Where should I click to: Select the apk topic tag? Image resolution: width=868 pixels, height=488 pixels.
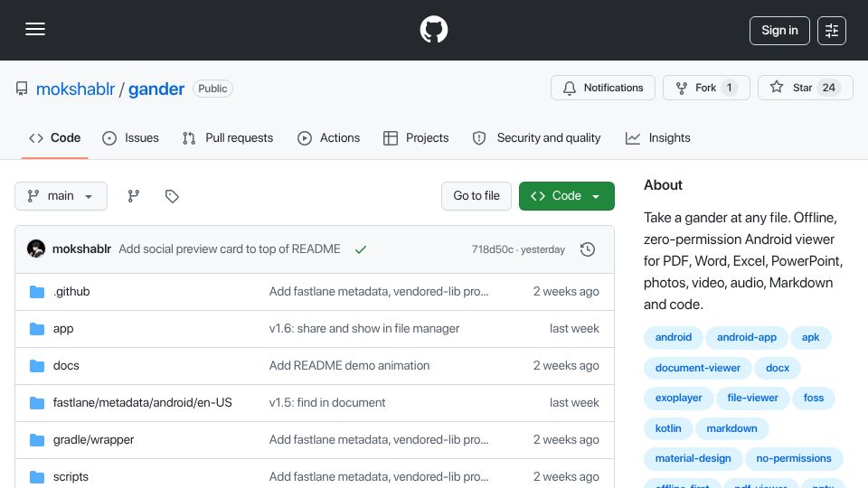(810, 337)
